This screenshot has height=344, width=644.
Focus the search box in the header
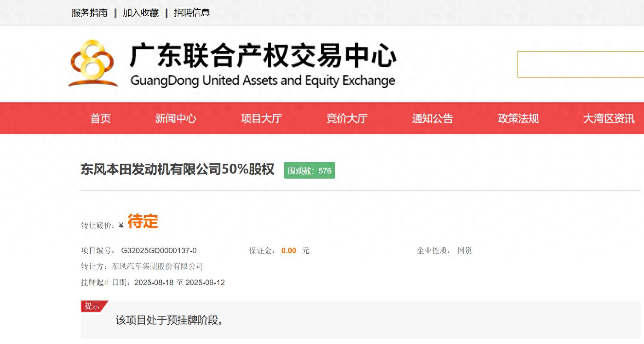pyautogui.click(x=580, y=64)
